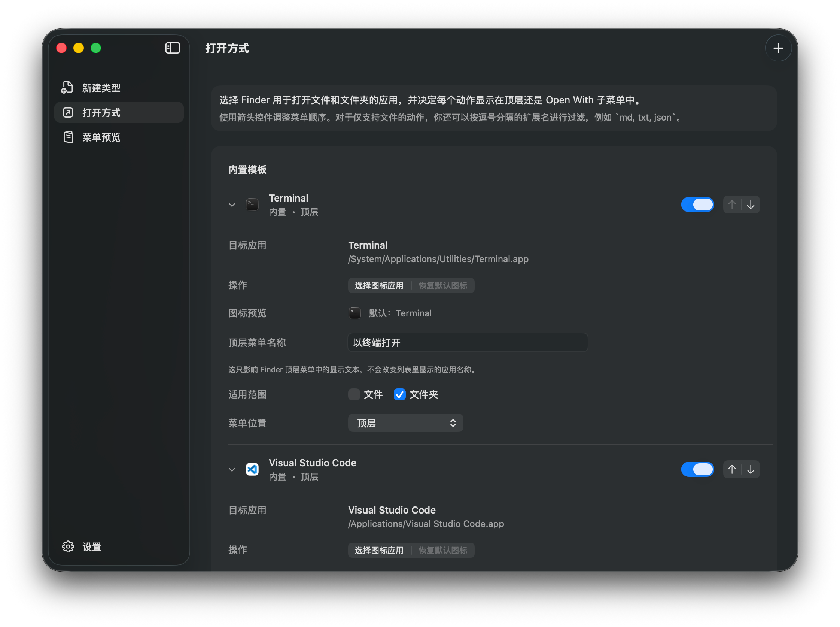Click the /System/Applications/Utilities/Terminal.app path
The image size is (840, 627).
coord(438,259)
